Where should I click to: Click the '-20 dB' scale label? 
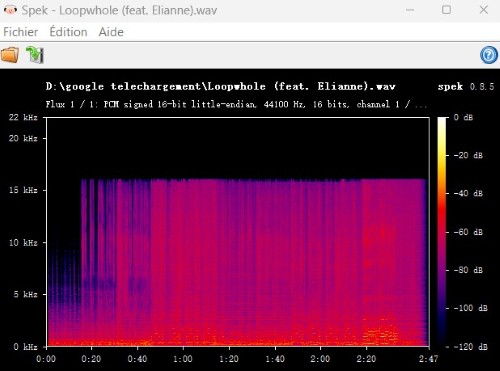tap(468, 155)
